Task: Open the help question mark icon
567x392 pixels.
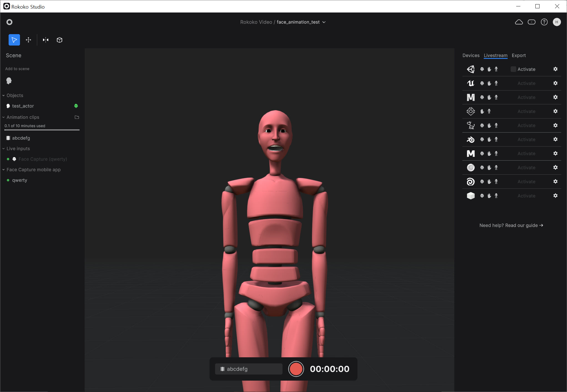Action: 544,22
